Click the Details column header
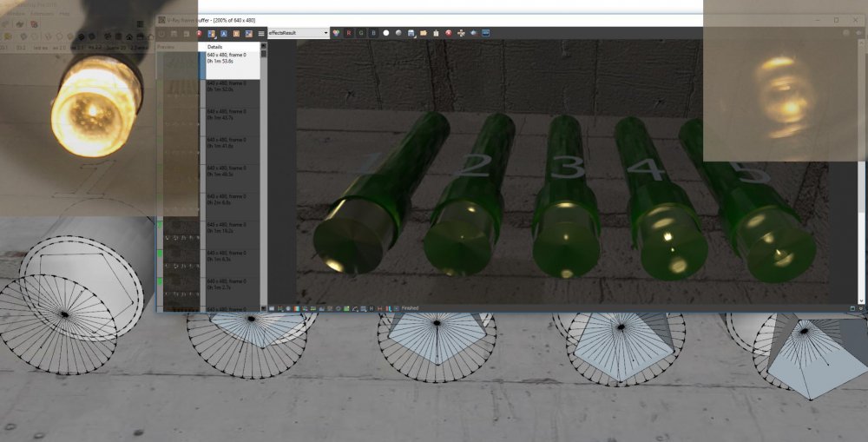The height and width of the screenshot is (442, 868). [215, 47]
